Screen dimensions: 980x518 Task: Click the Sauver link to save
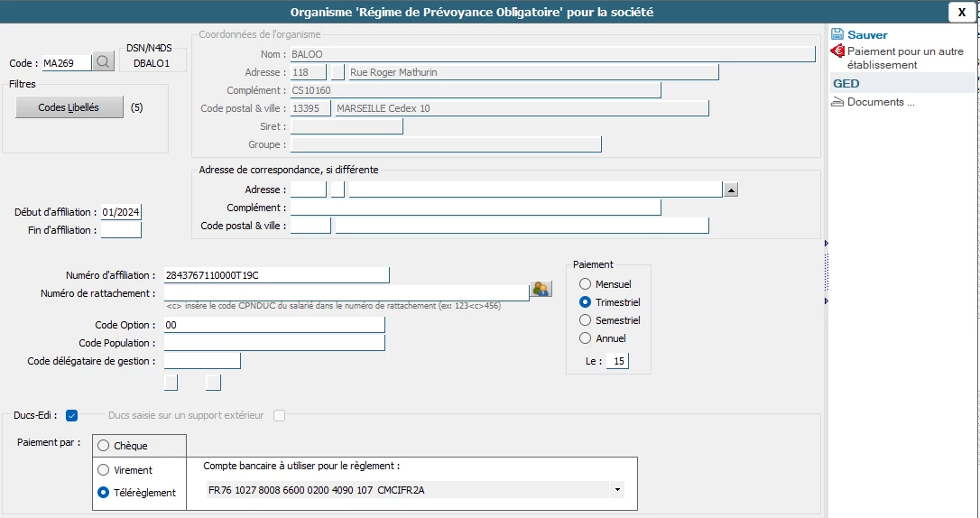point(867,35)
